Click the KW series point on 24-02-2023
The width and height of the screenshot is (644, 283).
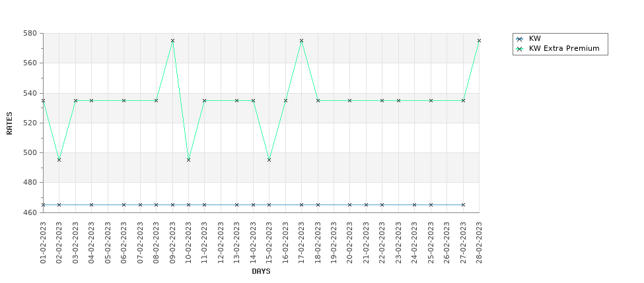(414, 204)
